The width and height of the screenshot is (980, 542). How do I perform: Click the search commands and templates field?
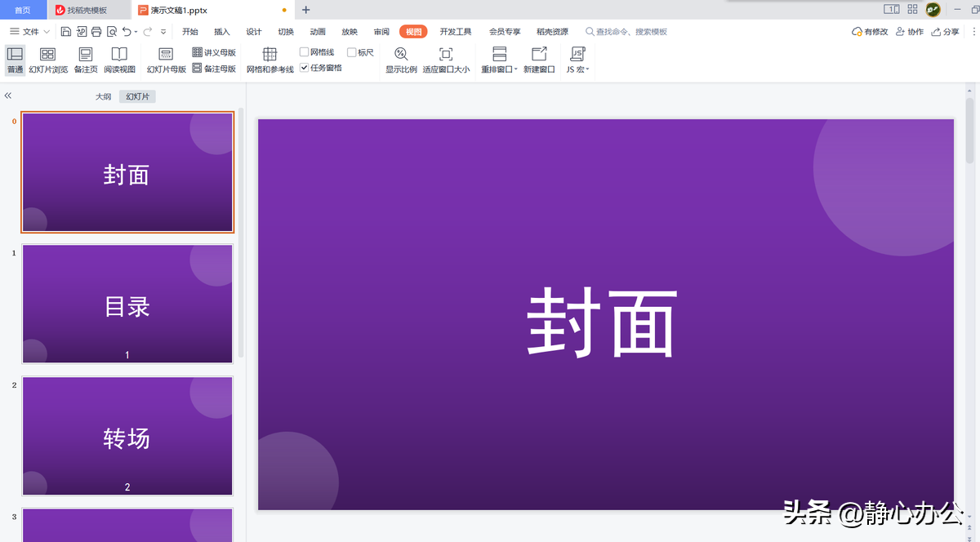(627, 32)
